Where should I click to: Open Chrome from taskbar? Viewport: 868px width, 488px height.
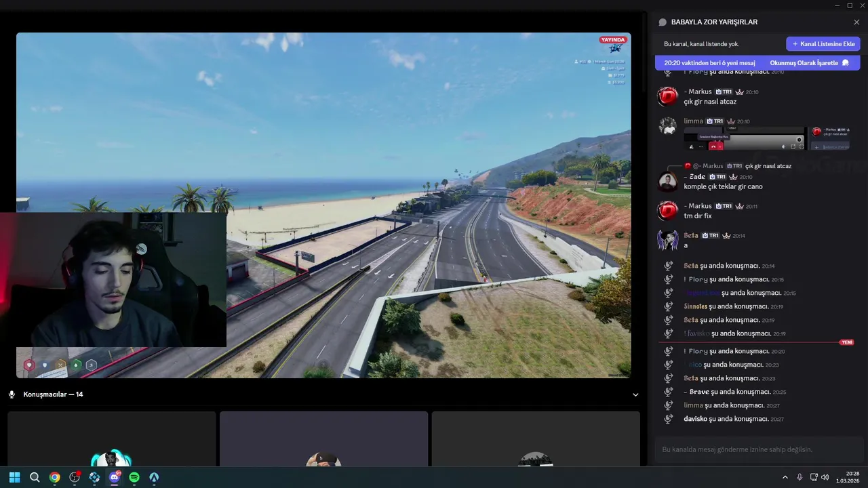[x=54, y=477]
